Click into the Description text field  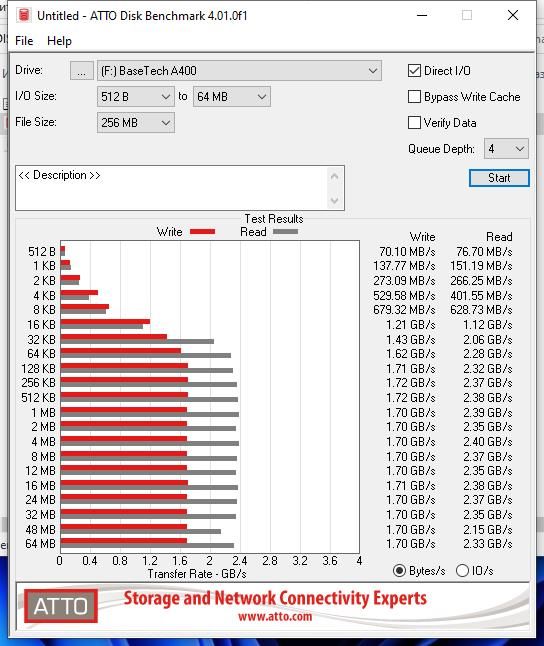pyautogui.click(x=171, y=188)
